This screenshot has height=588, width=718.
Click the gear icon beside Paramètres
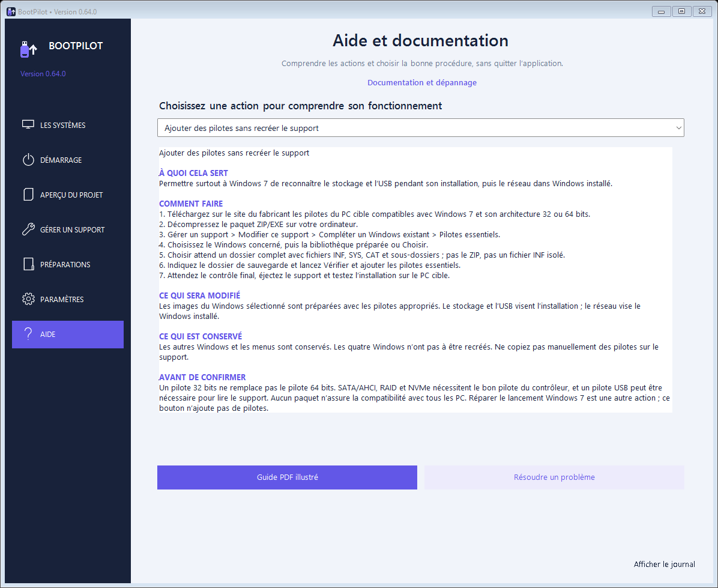pyautogui.click(x=28, y=299)
